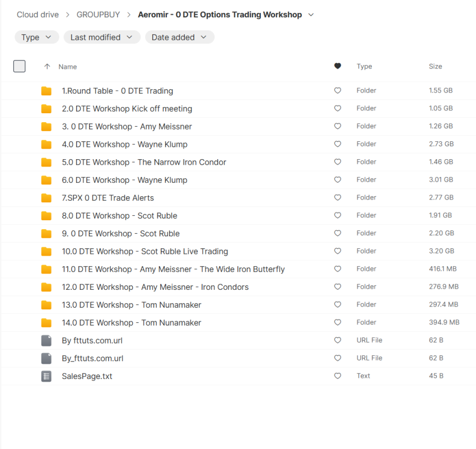Tick the select-all checkbox in the header

pyautogui.click(x=20, y=66)
